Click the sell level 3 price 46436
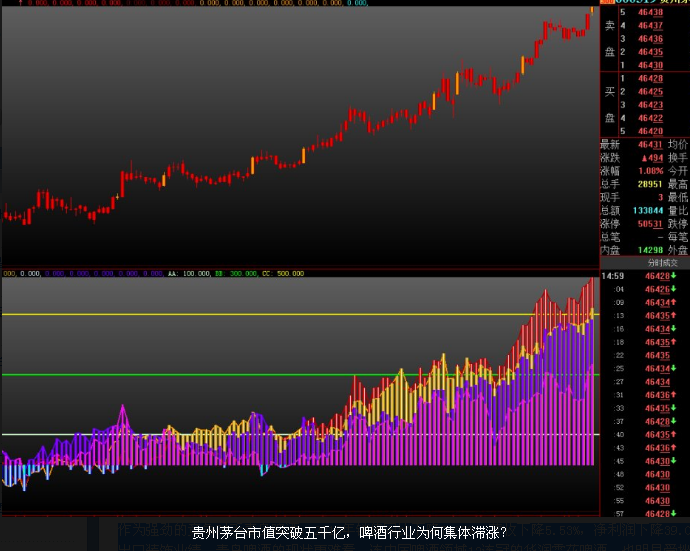The image size is (690, 551). pos(650,39)
